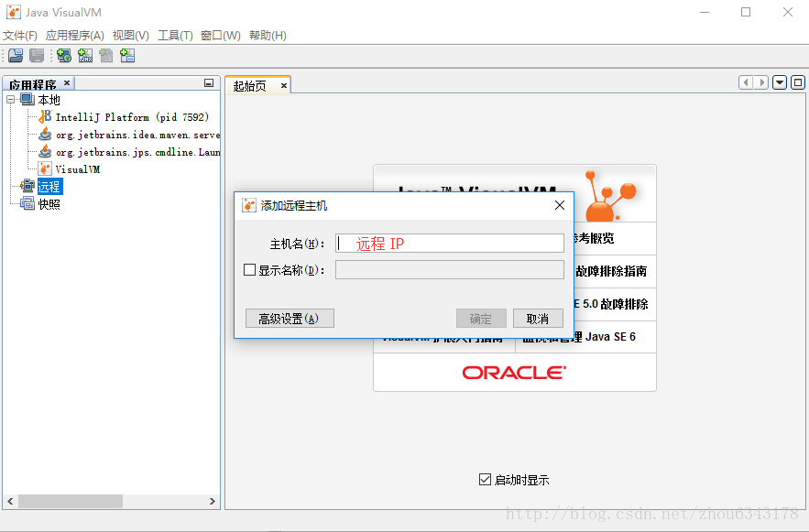Screen dimensions: 809x532
Task: Select the 本地 tree node label
Action: pos(49,100)
